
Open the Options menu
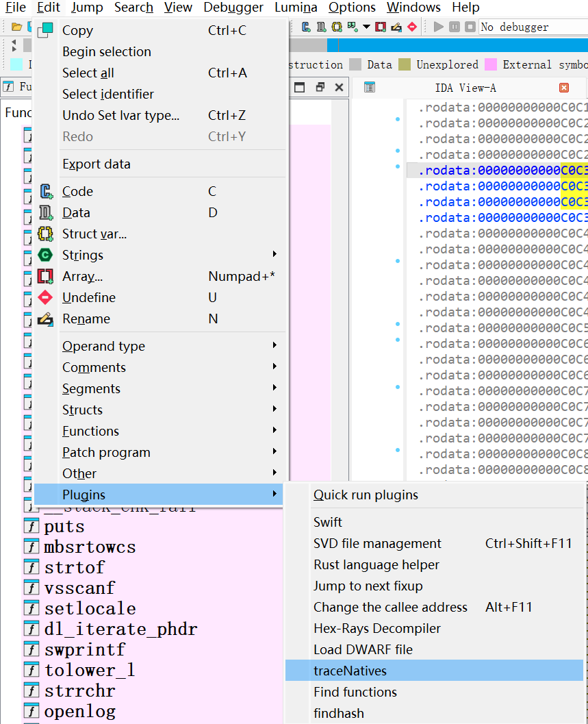pyautogui.click(x=352, y=8)
